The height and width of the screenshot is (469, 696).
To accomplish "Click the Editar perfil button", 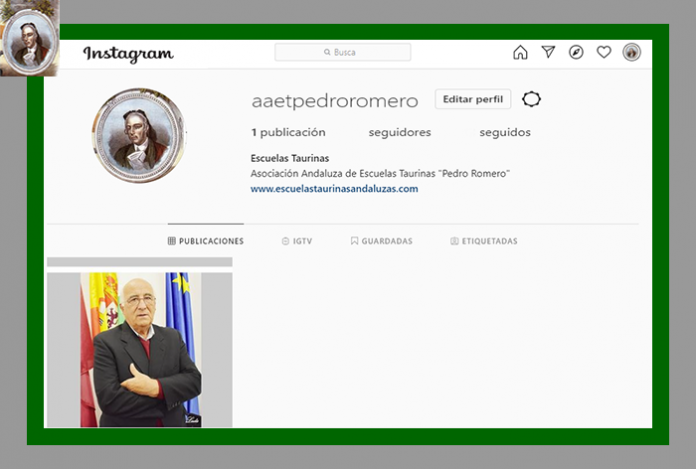I will tap(473, 99).
